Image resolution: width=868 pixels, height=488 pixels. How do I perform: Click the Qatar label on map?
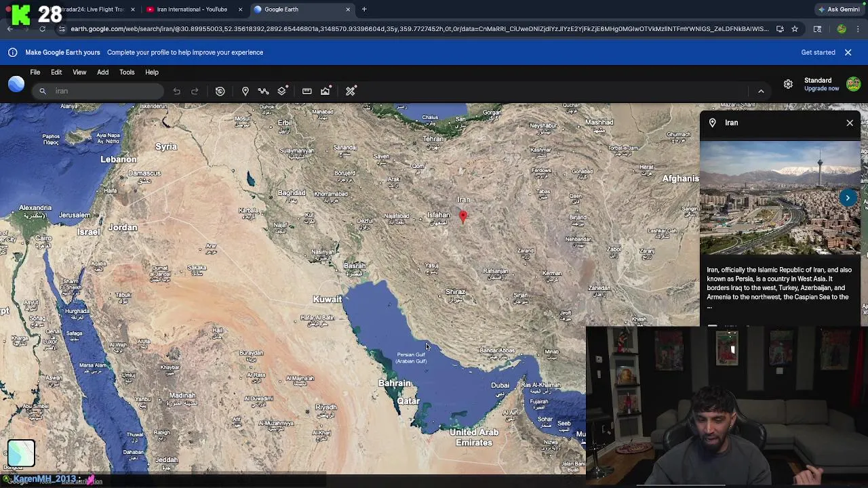[408, 401]
